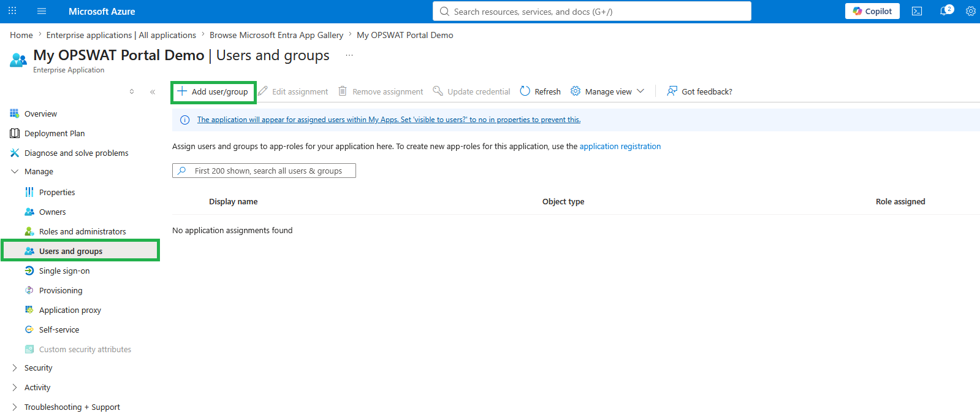Select Users and groups in the sidebar
980x416 pixels.
tap(80, 251)
